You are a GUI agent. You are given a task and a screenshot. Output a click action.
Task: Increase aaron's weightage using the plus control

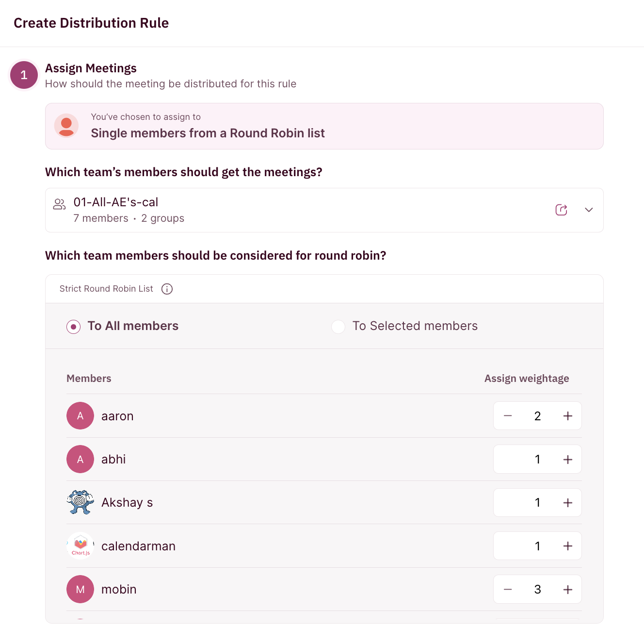567,415
